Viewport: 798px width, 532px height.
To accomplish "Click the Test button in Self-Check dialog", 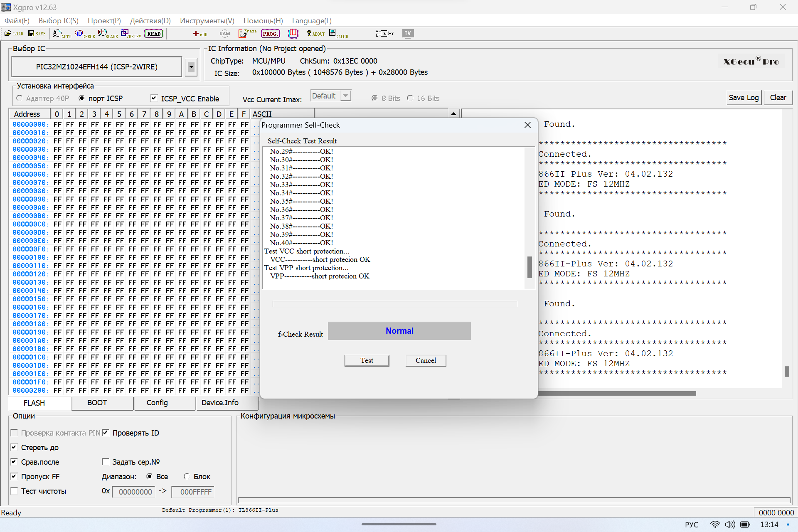I will point(366,360).
